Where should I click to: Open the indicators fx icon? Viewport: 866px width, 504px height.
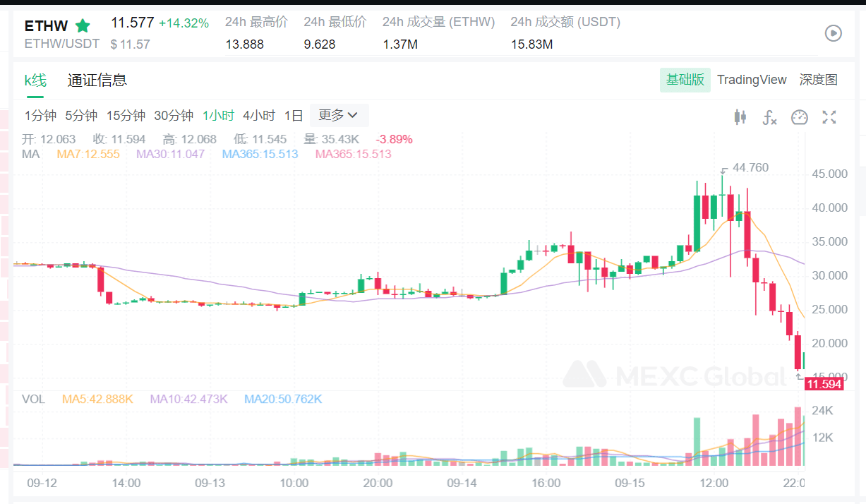(769, 118)
